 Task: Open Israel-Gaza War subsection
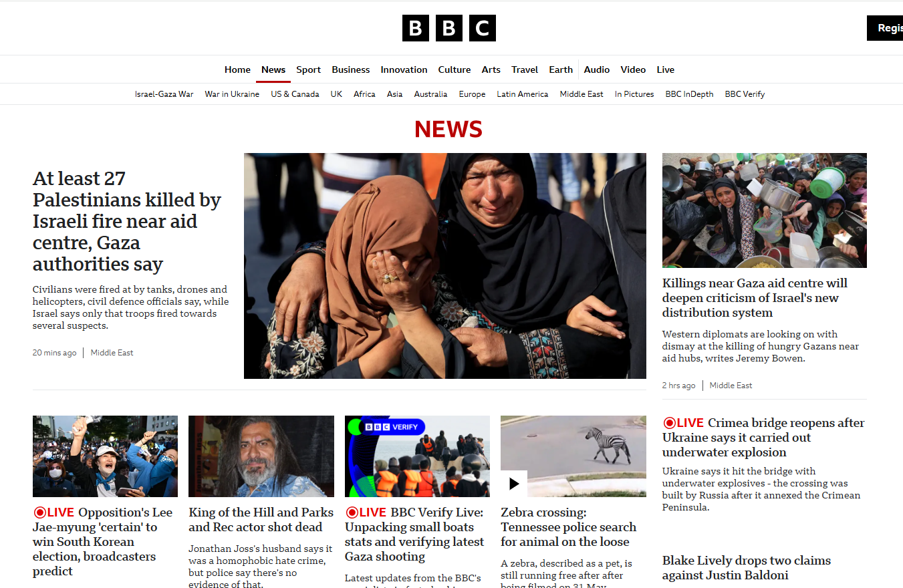coord(164,94)
